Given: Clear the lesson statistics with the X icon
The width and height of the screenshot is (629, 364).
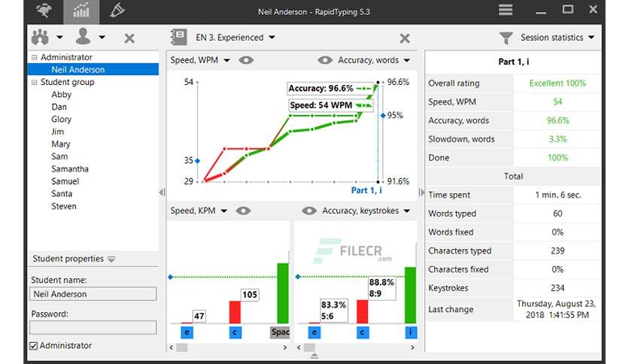Looking at the screenshot, I should point(405,38).
